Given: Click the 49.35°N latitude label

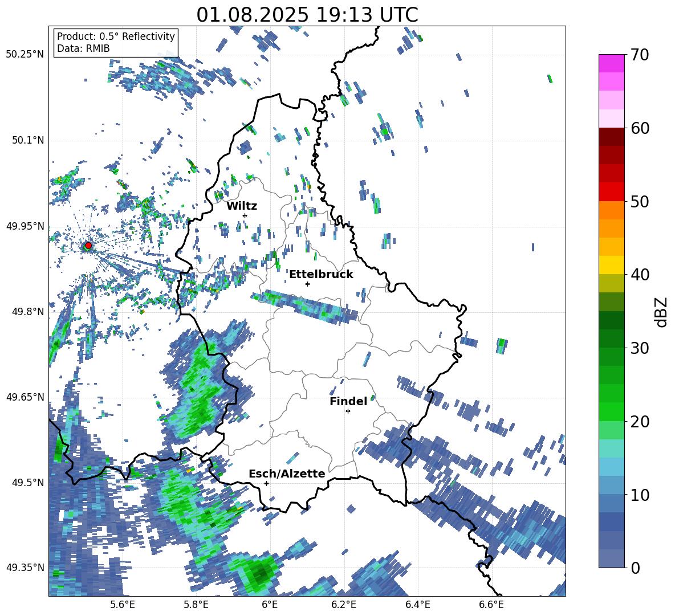Looking at the screenshot, I should (x=25, y=568).
